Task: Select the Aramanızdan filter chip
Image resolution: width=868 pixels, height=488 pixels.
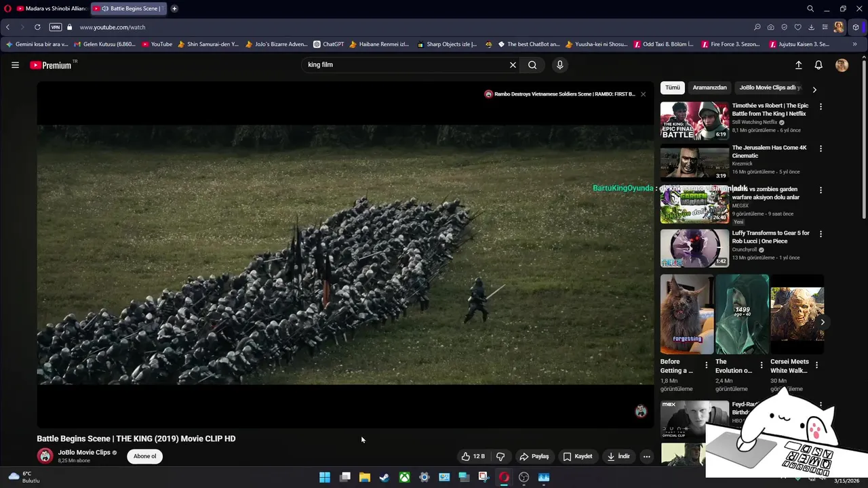Action: click(x=709, y=87)
